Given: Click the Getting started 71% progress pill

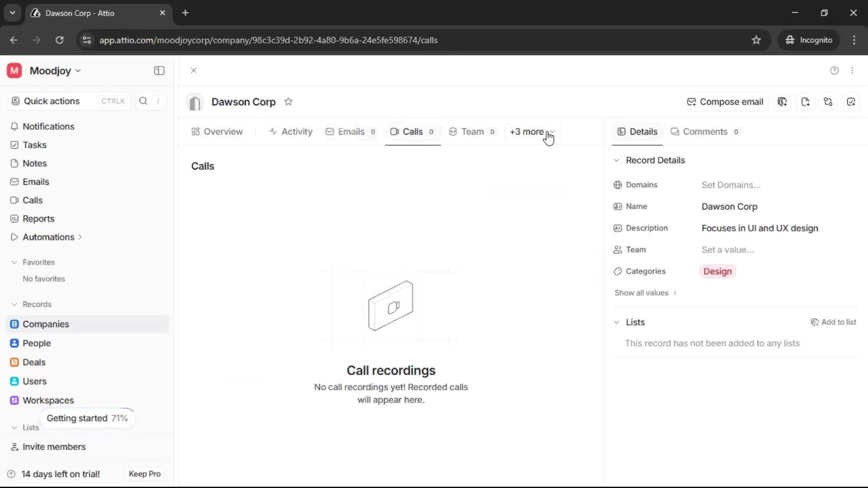Looking at the screenshot, I should 87,418.
